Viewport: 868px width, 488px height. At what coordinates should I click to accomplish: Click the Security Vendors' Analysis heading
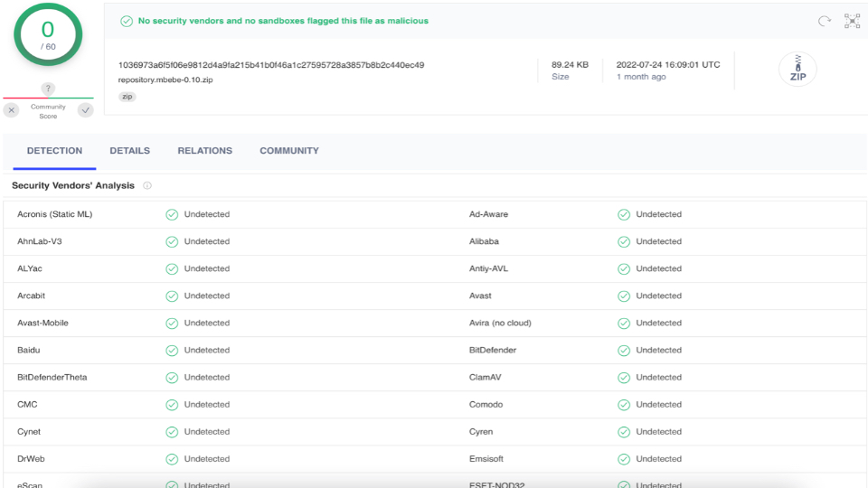tap(73, 185)
